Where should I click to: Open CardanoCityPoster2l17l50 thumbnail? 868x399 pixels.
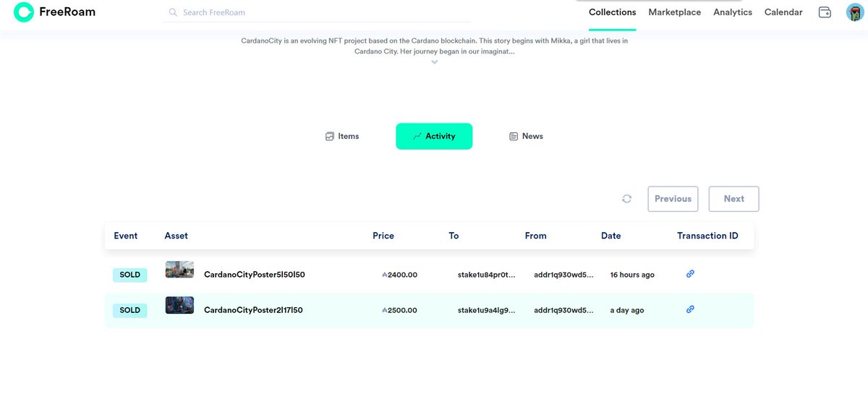coord(179,305)
